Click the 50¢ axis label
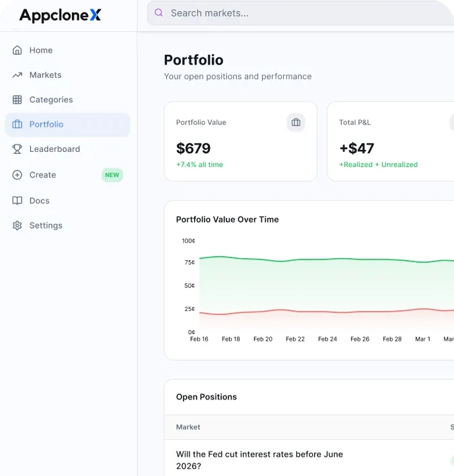Image resolution: width=454 pixels, height=476 pixels. (x=189, y=286)
